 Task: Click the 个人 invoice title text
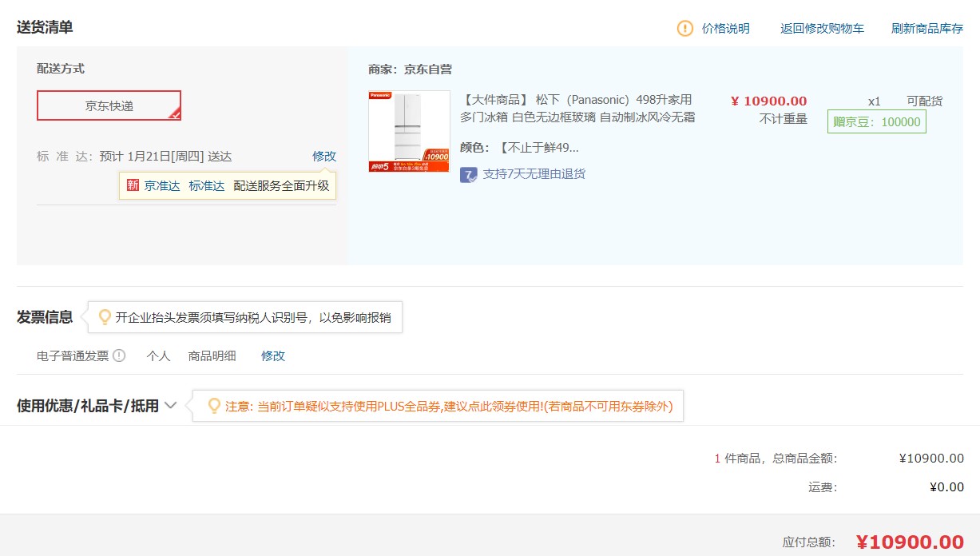(159, 356)
